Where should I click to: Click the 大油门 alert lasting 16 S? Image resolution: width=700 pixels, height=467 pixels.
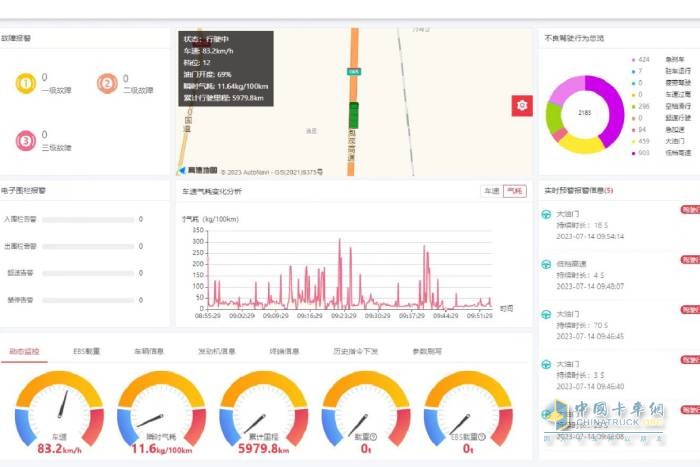click(619, 225)
